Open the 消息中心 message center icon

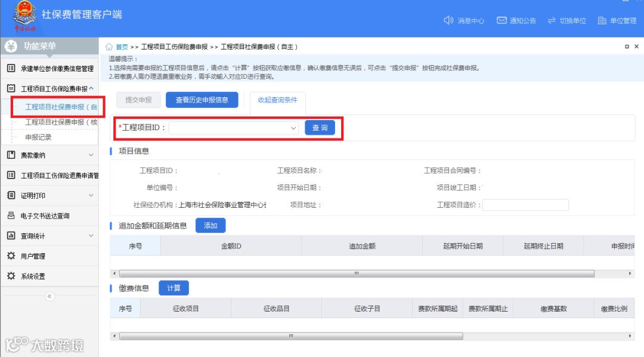(x=448, y=20)
